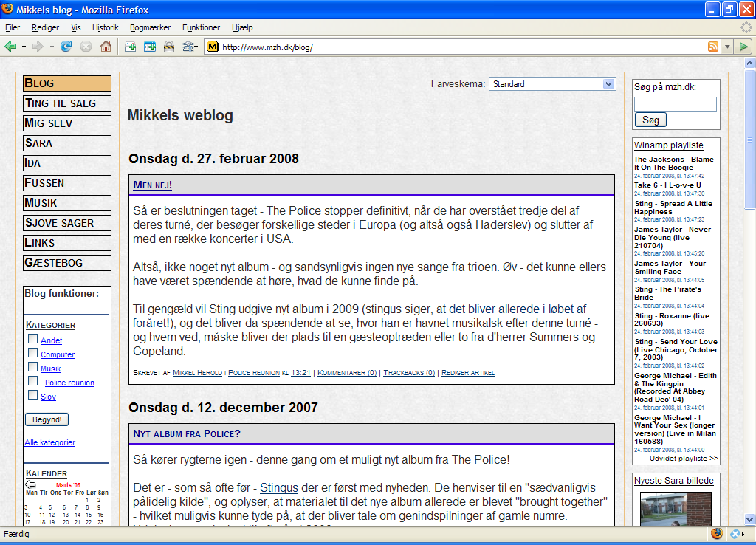
Task: Open Kommentarer (0) link
Action: click(x=347, y=373)
